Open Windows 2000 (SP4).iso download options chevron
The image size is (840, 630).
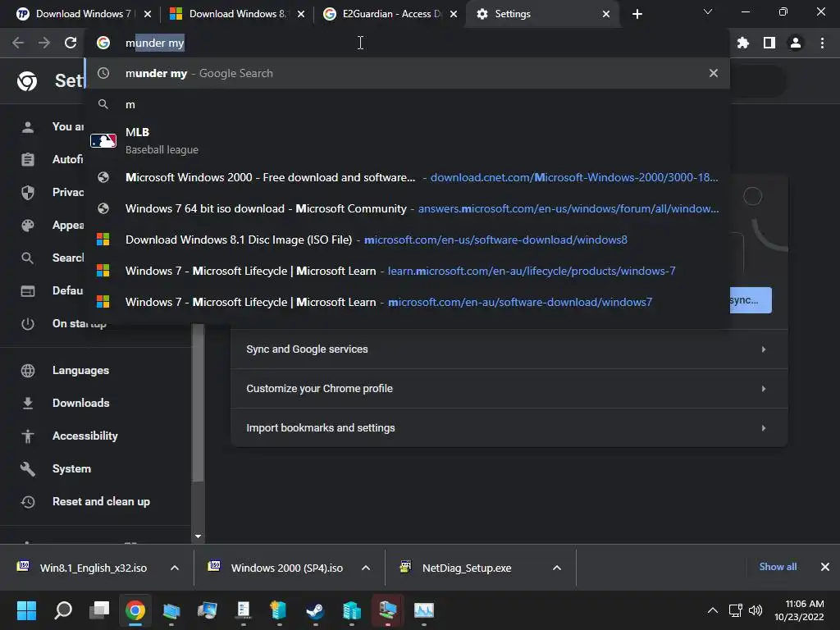[366, 568]
